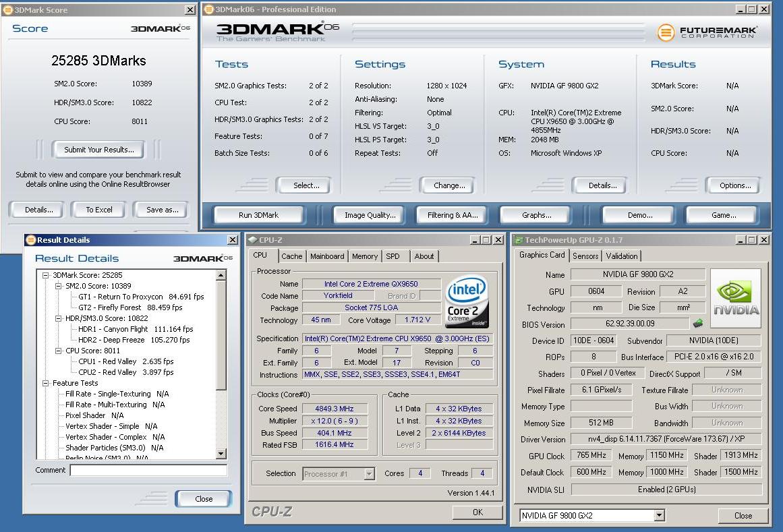Click the Intel Core 2 Extreme logo in CPU-Z
Image resolution: width=783 pixels, height=532 pixels.
point(466,301)
